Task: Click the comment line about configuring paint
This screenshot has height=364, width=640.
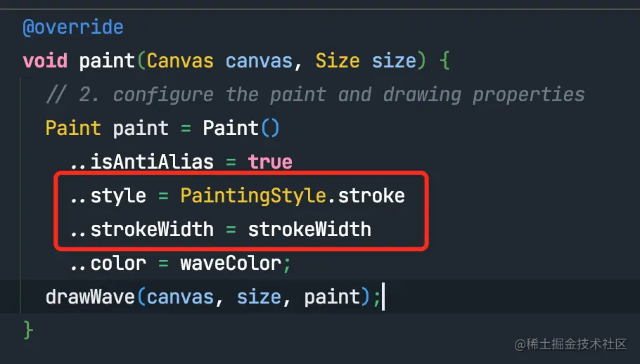Action: point(316,95)
